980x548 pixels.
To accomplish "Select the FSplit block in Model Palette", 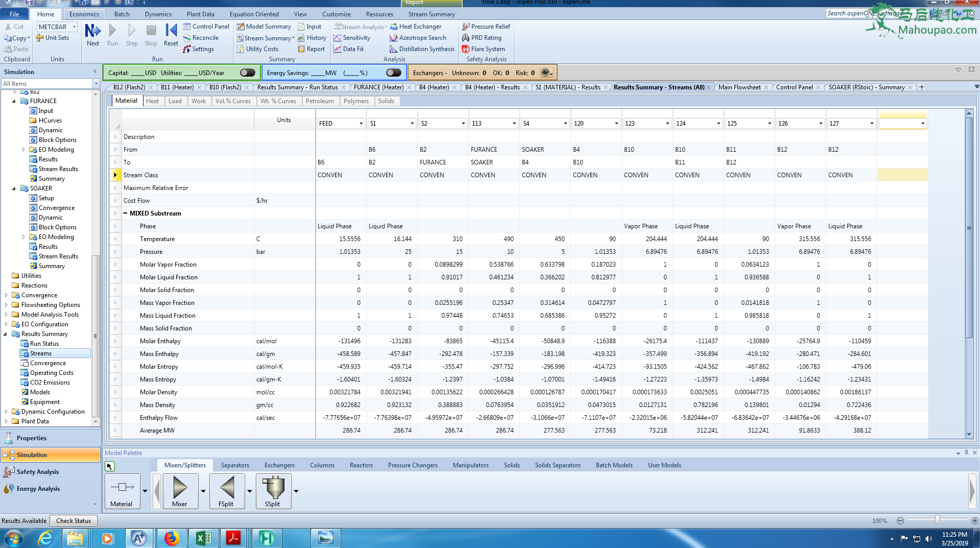I will coord(226,491).
